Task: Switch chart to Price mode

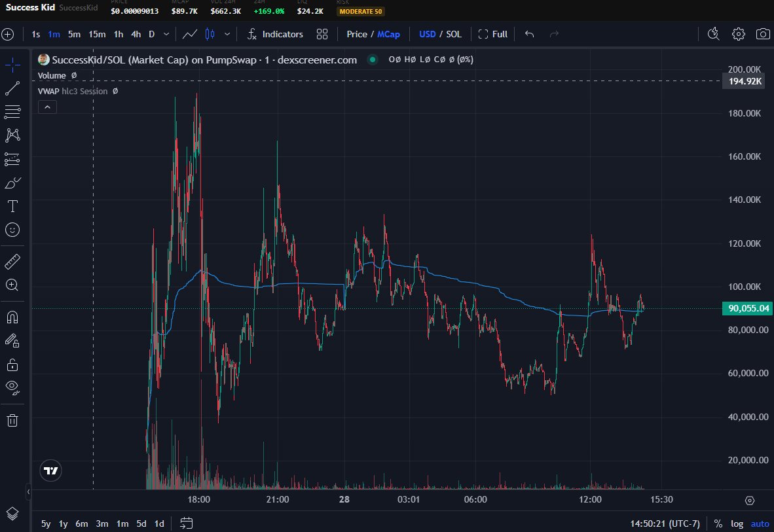Action: tap(356, 34)
